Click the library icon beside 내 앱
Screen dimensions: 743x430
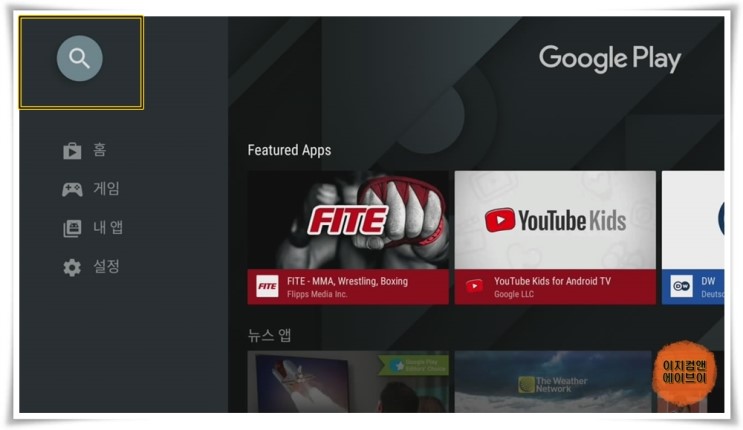coord(72,228)
